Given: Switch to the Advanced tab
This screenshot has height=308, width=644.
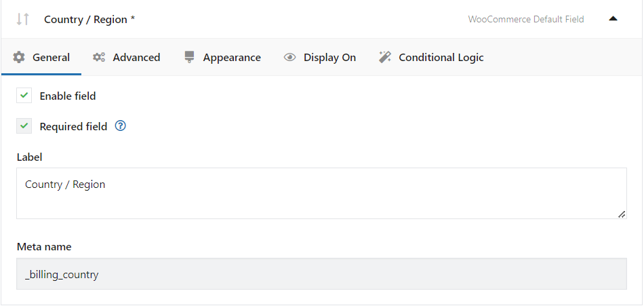Looking at the screenshot, I should point(127,57).
